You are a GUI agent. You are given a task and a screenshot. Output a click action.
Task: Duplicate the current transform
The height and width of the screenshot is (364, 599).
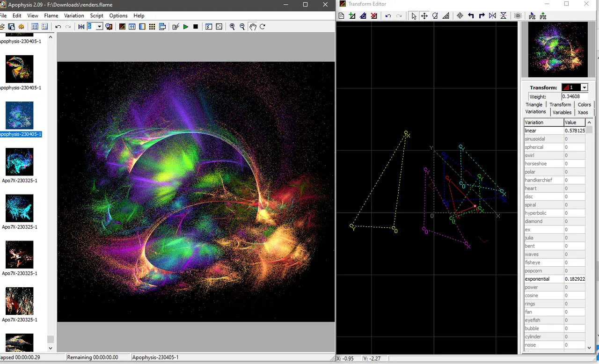tap(363, 16)
